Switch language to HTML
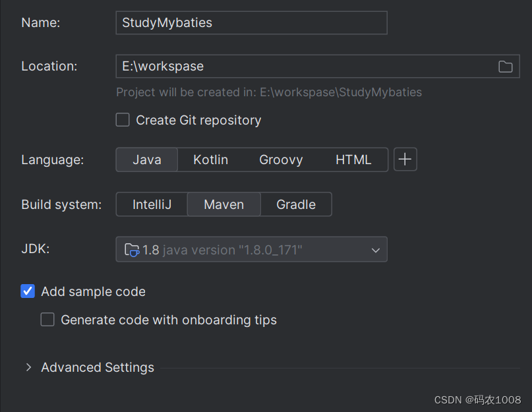Viewport: 532px width, 412px height. pyautogui.click(x=353, y=160)
